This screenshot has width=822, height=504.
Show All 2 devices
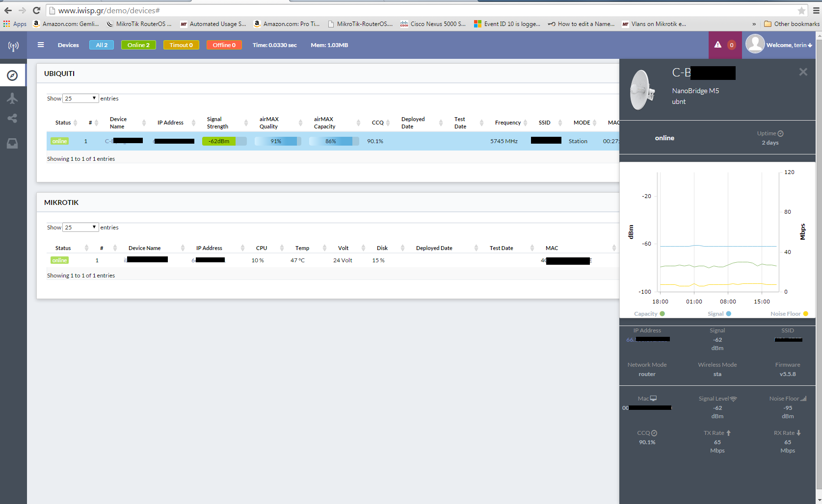tap(102, 45)
